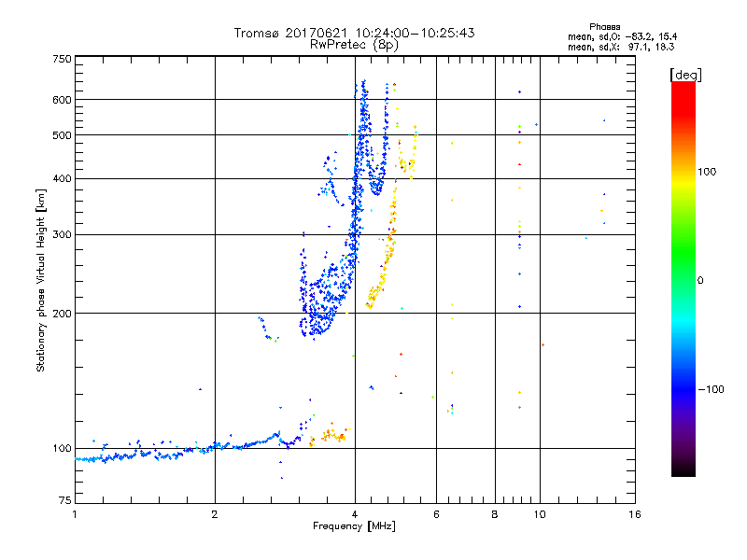Image resolution: width=747 pixels, height=560 pixels.
Task: Click the Frequency [MHz] axis label
Action: click(354, 528)
